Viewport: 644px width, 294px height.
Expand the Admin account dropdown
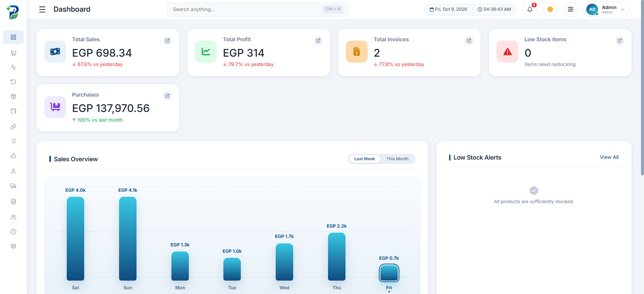click(606, 9)
